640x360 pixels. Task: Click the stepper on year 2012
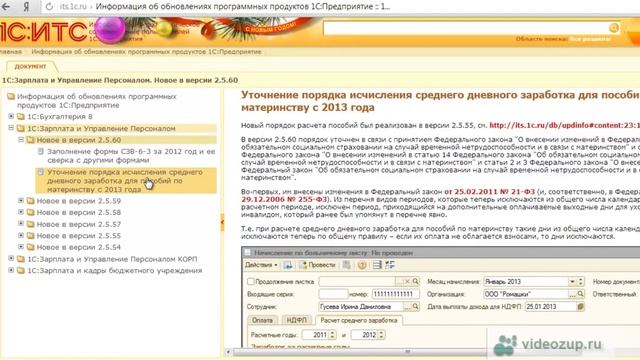pos(381,335)
